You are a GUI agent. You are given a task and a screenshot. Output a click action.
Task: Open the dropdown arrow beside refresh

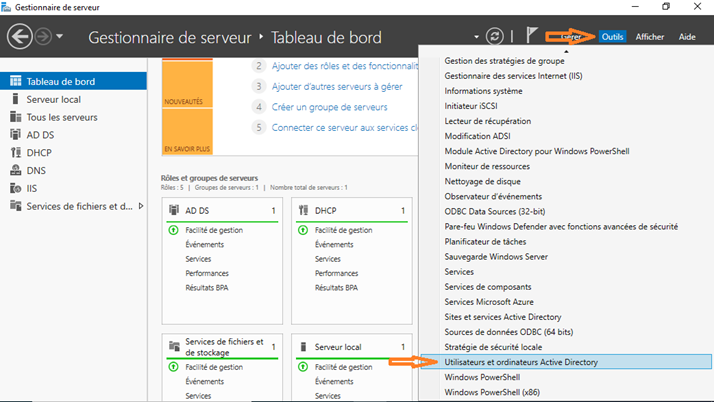click(x=476, y=37)
